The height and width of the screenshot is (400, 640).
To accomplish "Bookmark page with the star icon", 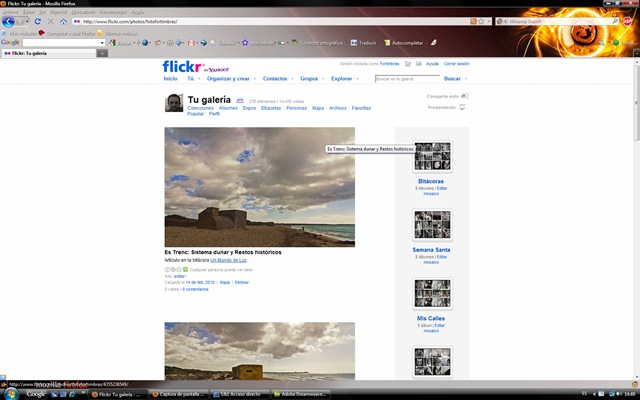I will point(481,21).
